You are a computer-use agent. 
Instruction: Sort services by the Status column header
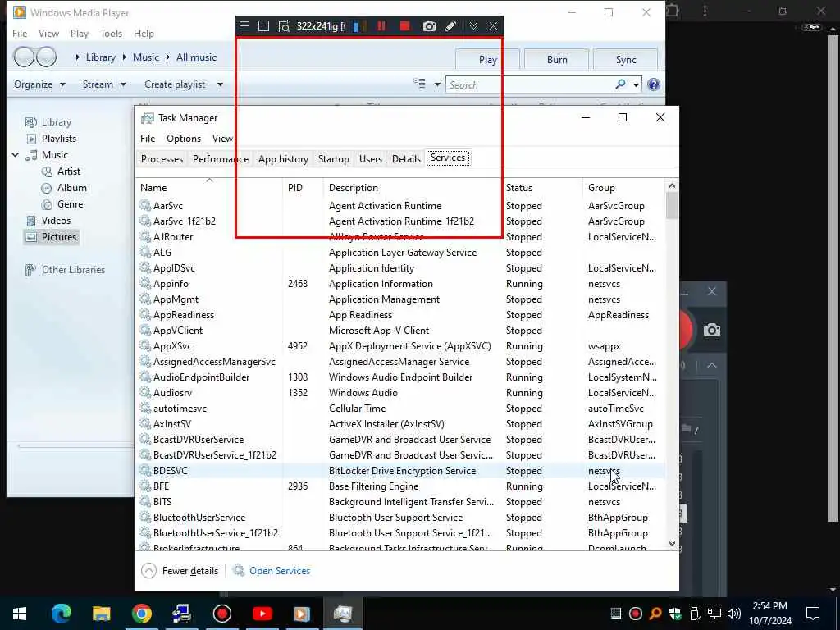point(541,188)
